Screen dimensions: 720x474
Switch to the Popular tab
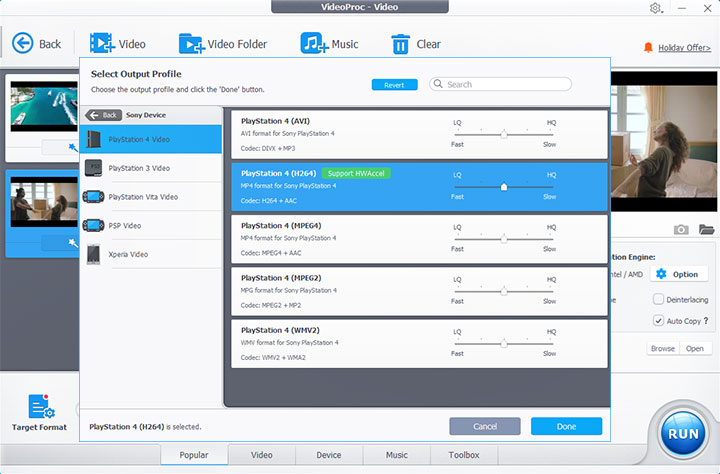click(x=194, y=455)
